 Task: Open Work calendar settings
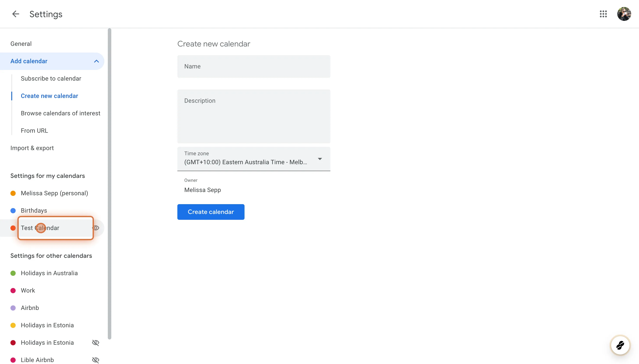(28, 291)
